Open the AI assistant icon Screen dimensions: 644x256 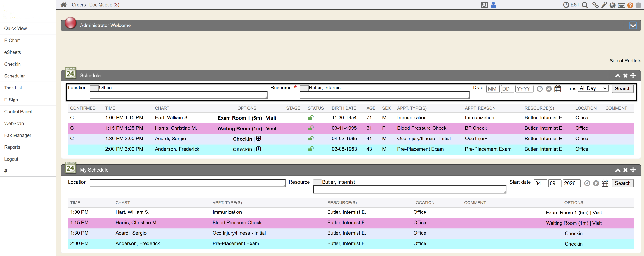pos(484,5)
